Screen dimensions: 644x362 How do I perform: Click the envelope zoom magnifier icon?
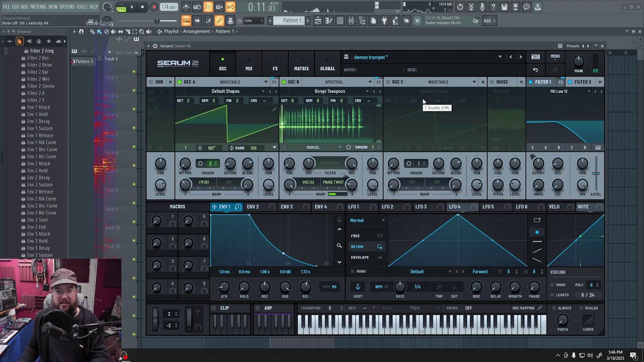tap(339, 246)
